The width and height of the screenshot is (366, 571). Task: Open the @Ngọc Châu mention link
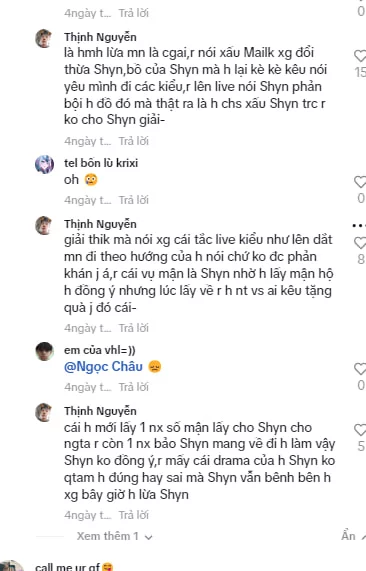[103, 366]
